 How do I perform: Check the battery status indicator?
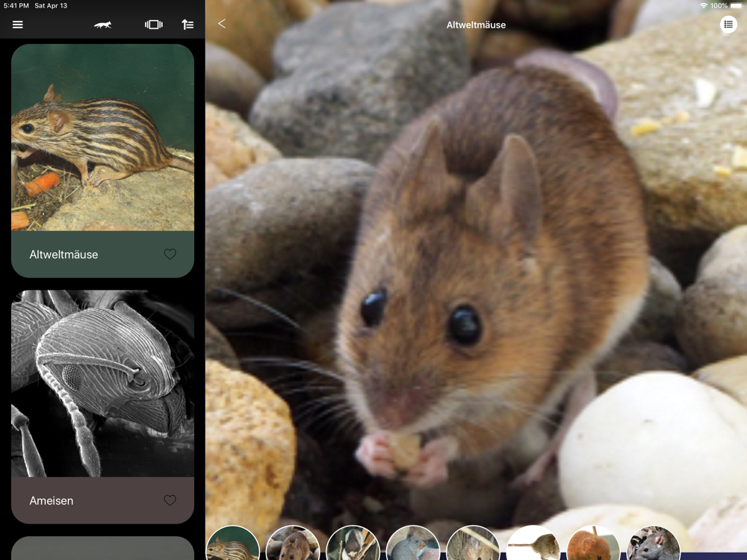click(736, 6)
